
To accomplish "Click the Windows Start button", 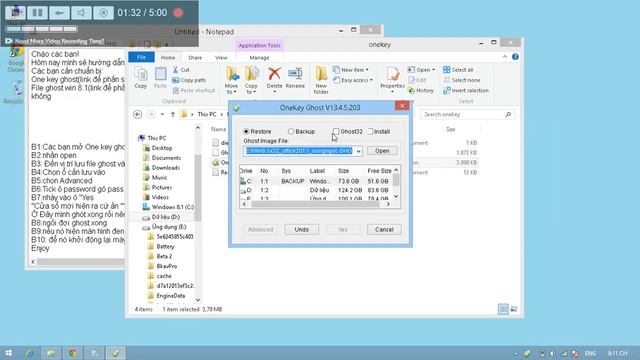I will (9, 353).
